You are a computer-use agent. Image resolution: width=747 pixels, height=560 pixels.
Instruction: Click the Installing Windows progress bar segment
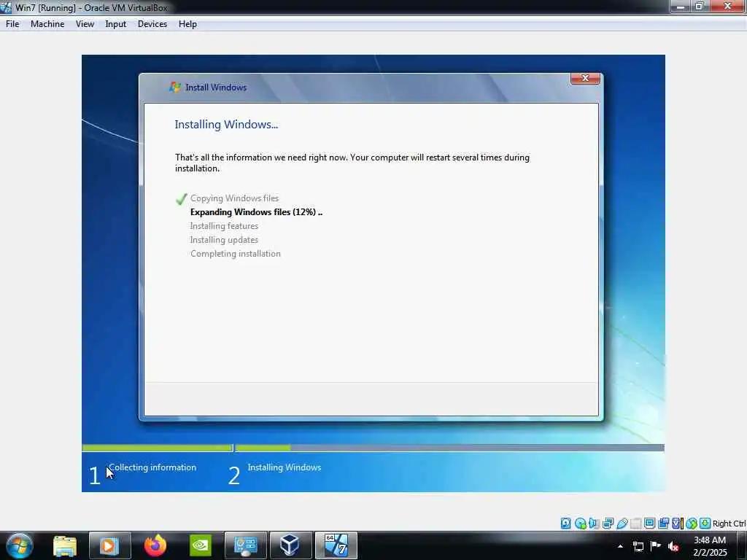pyautogui.click(x=449, y=448)
